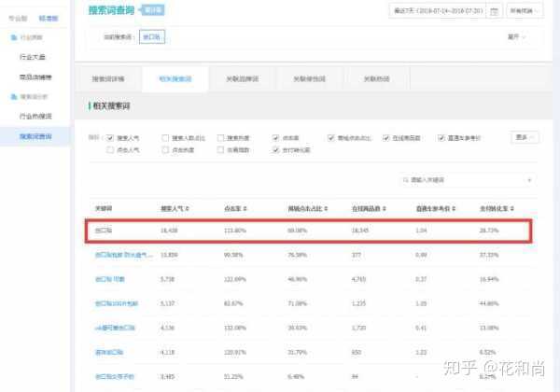Switch to the 搜索词详情 tab

click(120, 79)
